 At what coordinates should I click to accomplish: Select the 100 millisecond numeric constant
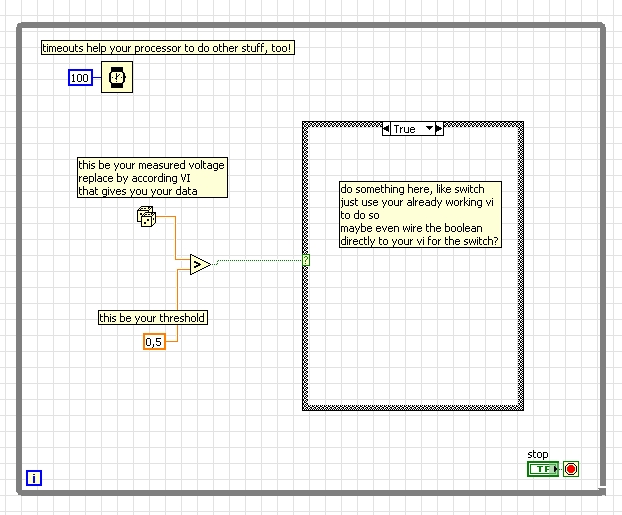(x=80, y=77)
